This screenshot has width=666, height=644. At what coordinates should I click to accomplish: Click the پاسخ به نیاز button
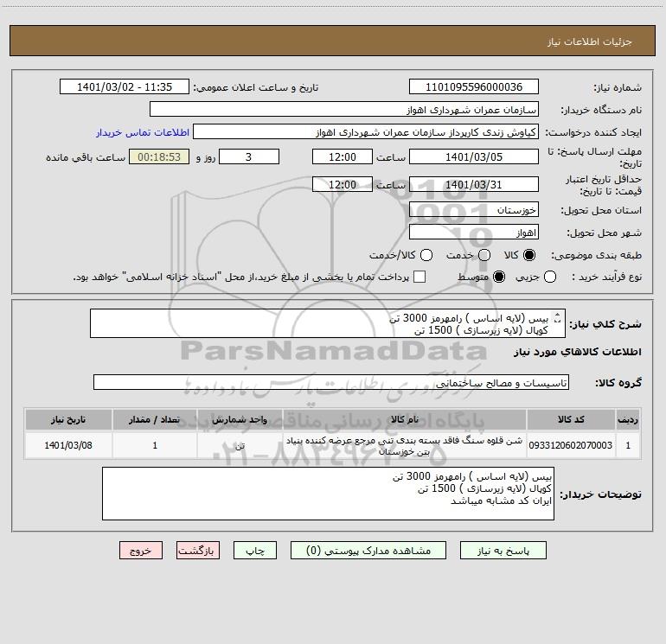coord(503,551)
